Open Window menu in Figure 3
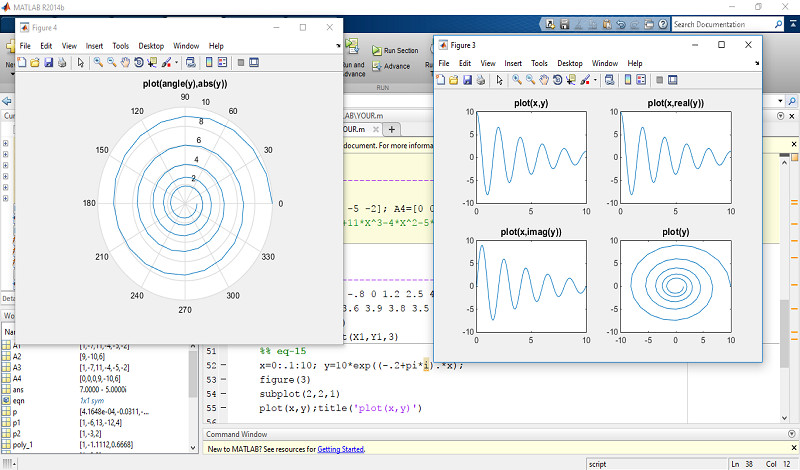The image size is (800, 470). (605, 63)
